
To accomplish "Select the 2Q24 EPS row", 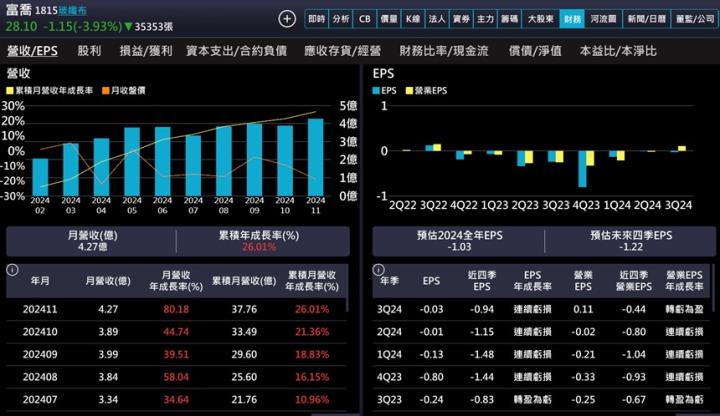I will coord(541,332).
